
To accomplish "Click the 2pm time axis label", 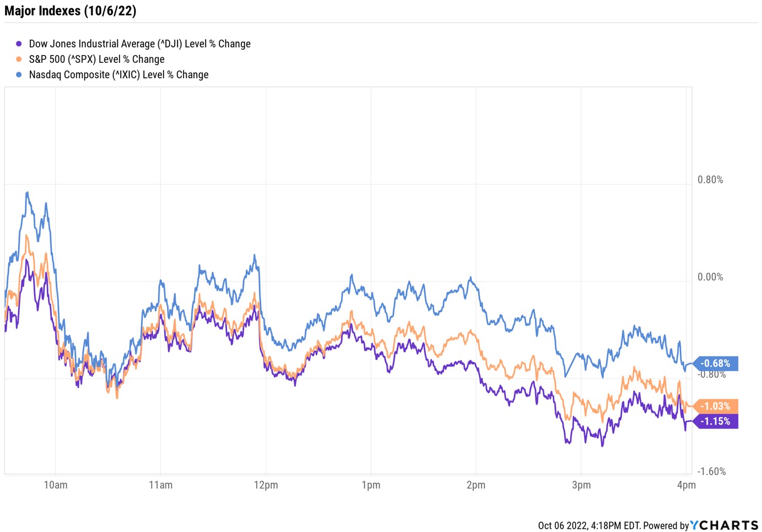I will point(476,485).
